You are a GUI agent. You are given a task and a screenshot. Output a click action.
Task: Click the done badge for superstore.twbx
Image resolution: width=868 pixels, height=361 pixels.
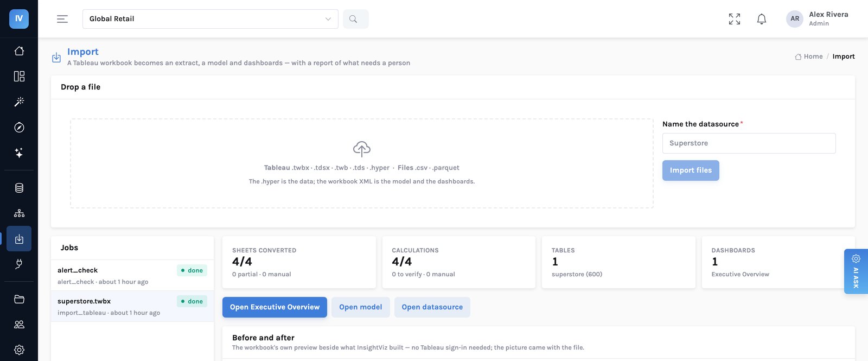192,301
